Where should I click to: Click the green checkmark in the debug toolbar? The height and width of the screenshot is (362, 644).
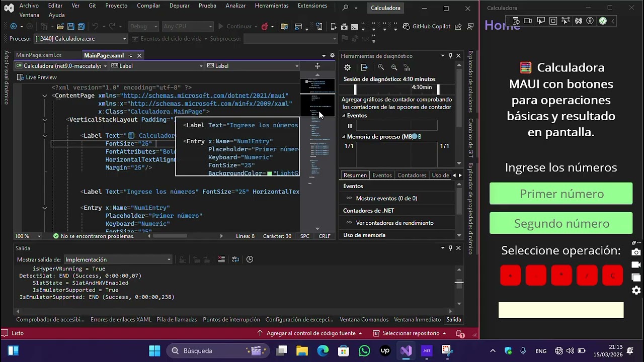pyautogui.click(x=603, y=21)
